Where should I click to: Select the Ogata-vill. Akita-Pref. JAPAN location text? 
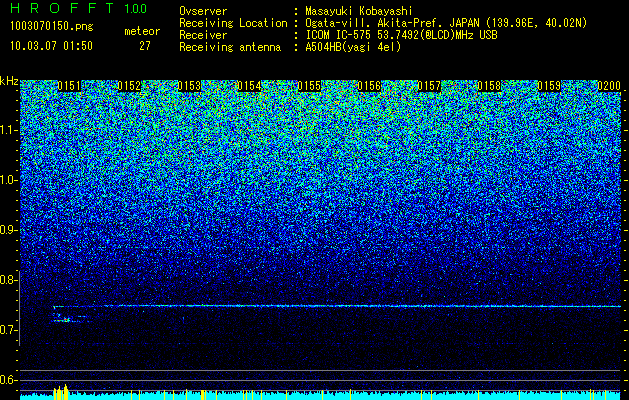(x=446, y=23)
